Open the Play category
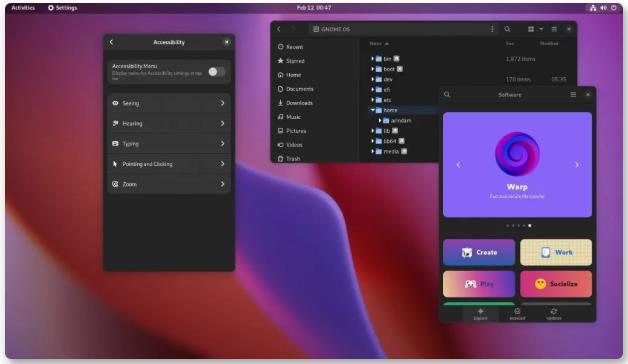This screenshot has height=364, width=628. pos(479,284)
